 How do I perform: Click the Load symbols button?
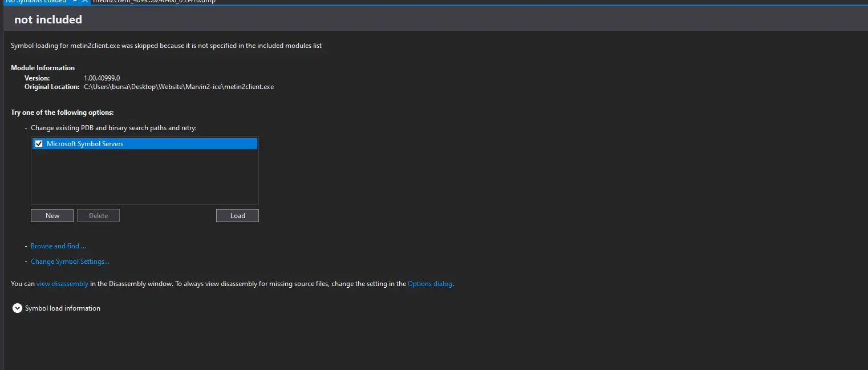pyautogui.click(x=237, y=215)
